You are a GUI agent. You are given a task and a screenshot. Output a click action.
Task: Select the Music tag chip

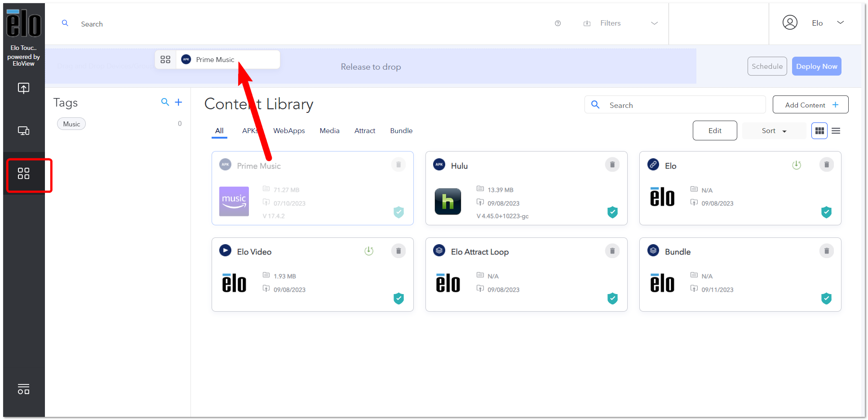pos(71,124)
